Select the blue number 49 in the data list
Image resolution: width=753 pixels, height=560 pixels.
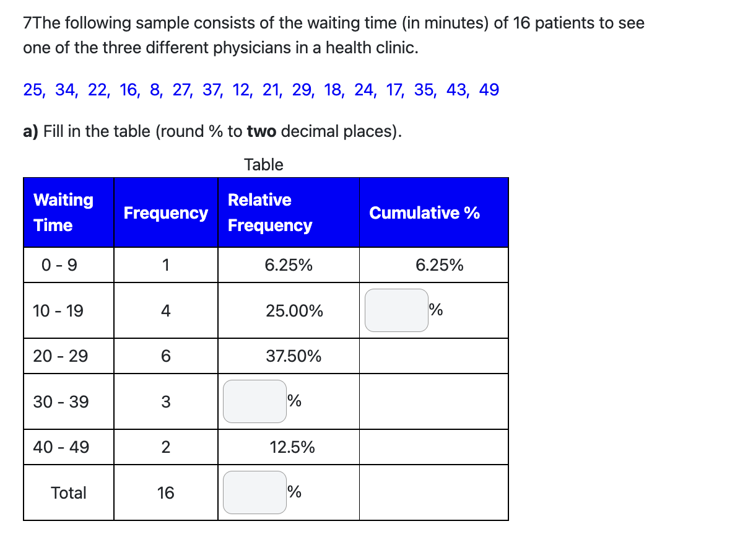click(x=490, y=89)
